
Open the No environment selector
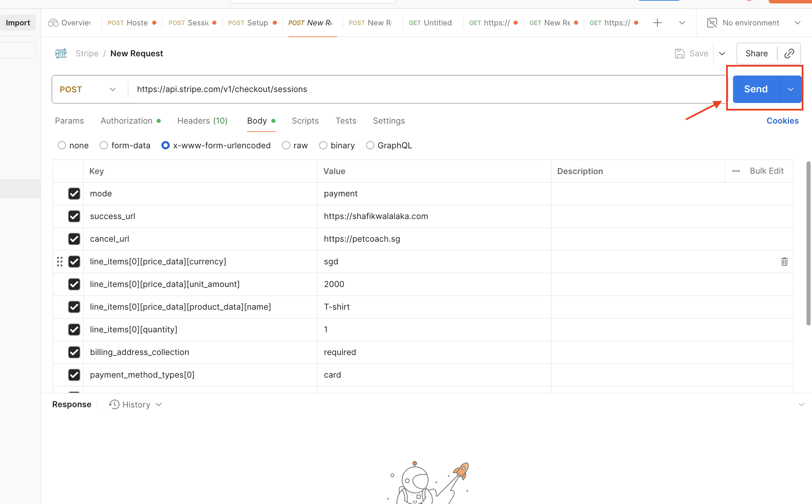[x=754, y=23]
